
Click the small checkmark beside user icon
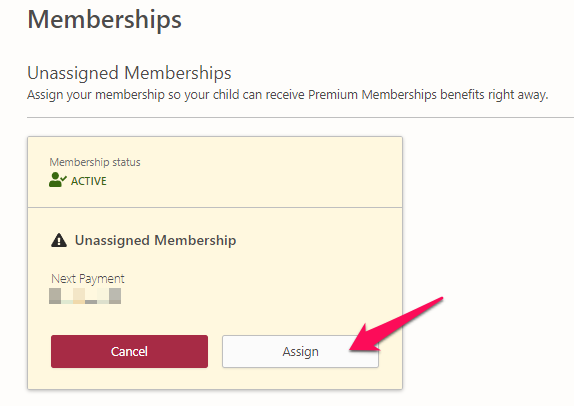tap(64, 179)
